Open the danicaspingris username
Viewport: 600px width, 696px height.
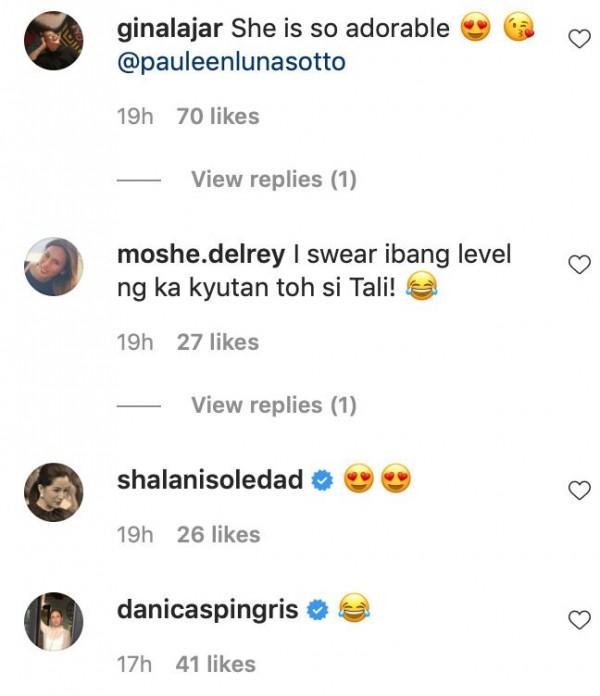pyautogui.click(x=208, y=609)
